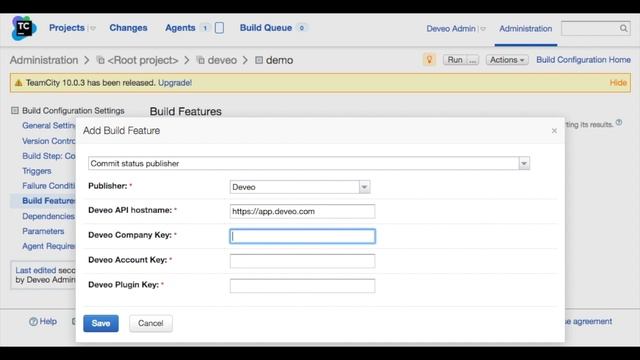This screenshot has width=640, height=360.
Task: Click the Build Queue count badge
Action: [x=302, y=28]
